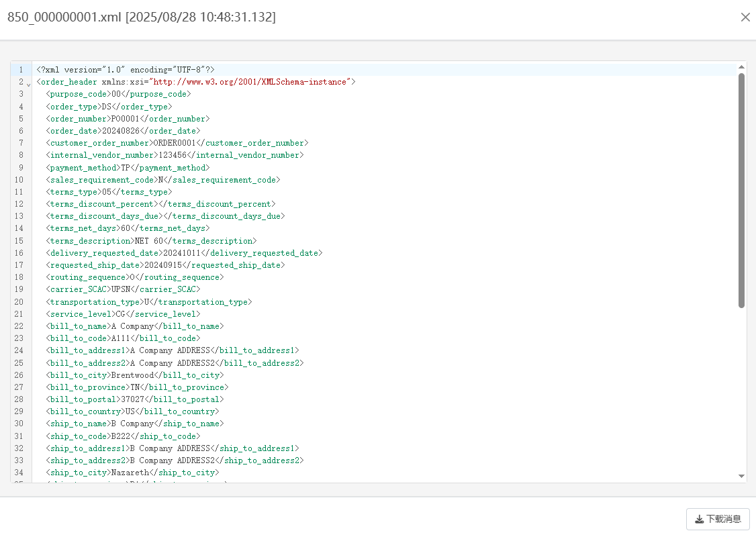Screen dimensions: 756x539
Task: Click the dialog title filename text
Action: tap(64, 17)
